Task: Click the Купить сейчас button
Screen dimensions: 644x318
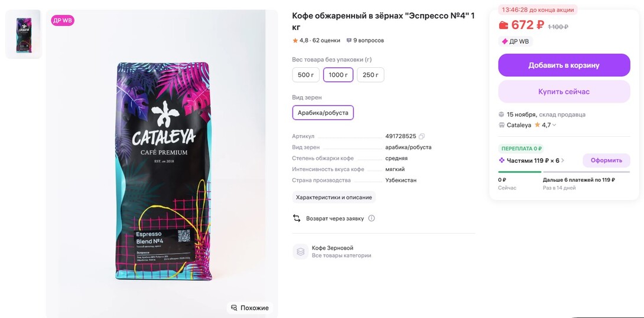Action: 564,91
